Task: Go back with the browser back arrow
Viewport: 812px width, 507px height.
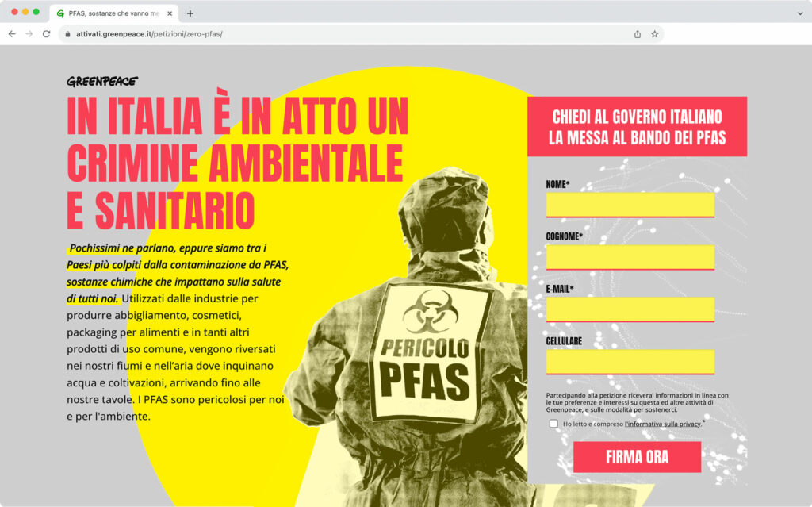Action: tap(12, 33)
